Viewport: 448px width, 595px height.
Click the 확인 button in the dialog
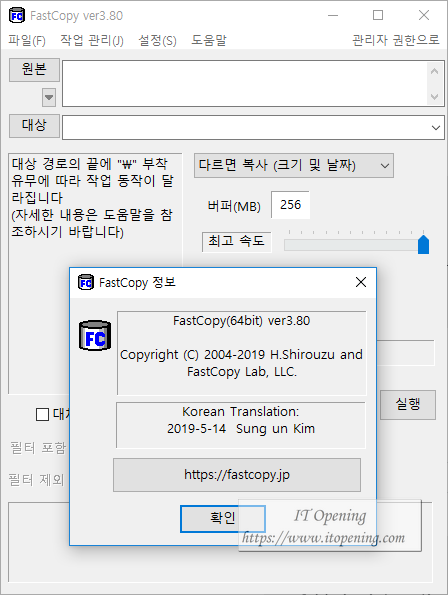tap(223, 518)
